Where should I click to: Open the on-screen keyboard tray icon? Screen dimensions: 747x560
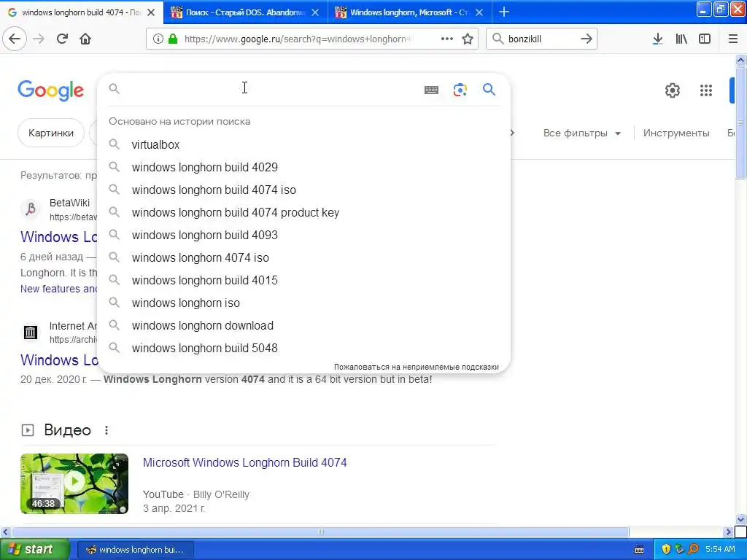pyautogui.click(x=639, y=550)
